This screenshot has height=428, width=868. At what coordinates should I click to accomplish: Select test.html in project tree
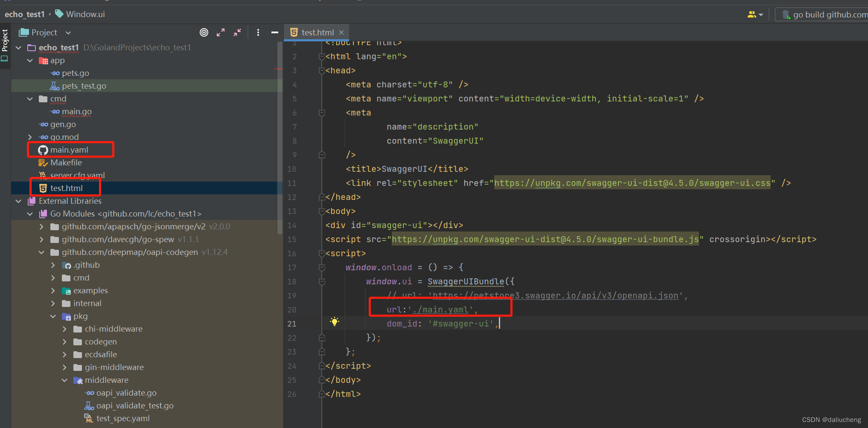click(x=67, y=188)
